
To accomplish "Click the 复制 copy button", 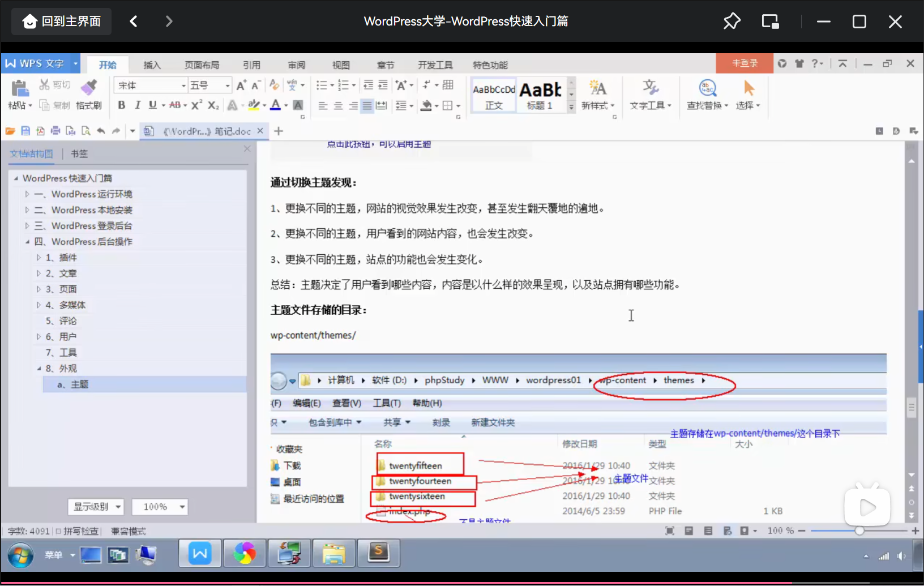I will [55, 105].
